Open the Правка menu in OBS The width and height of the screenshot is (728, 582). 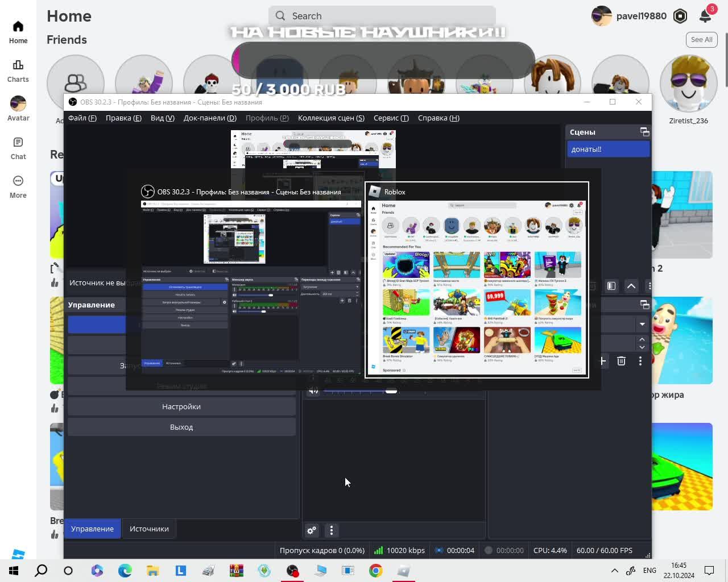pyautogui.click(x=123, y=118)
